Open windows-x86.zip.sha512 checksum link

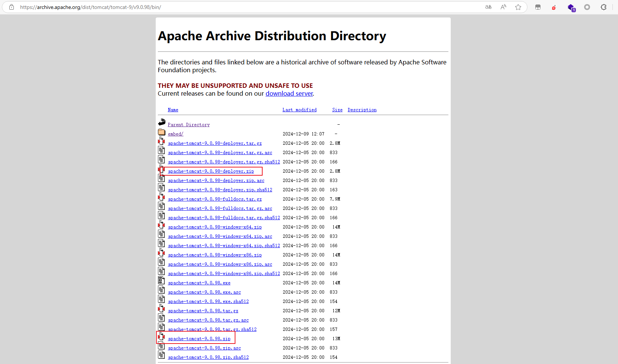[224, 274]
